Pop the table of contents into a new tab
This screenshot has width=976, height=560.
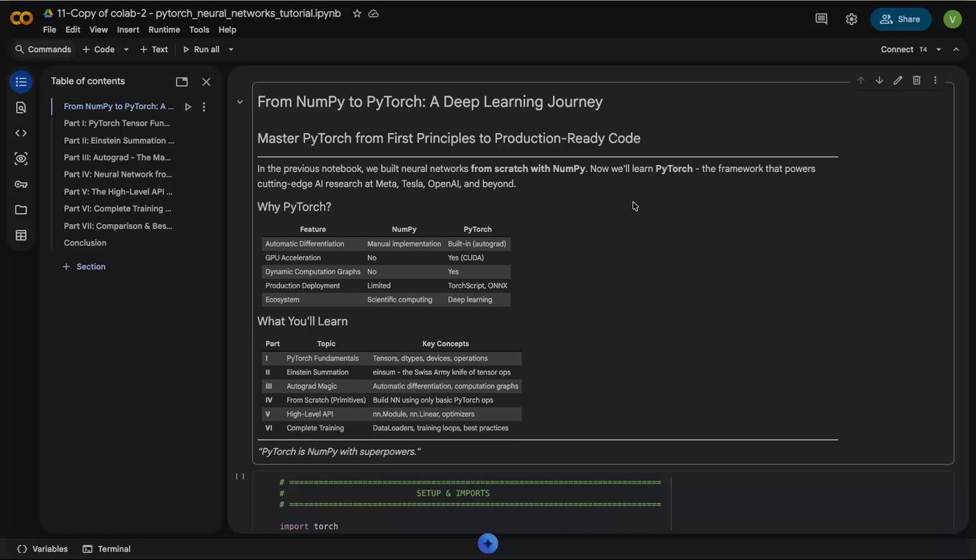(x=182, y=82)
